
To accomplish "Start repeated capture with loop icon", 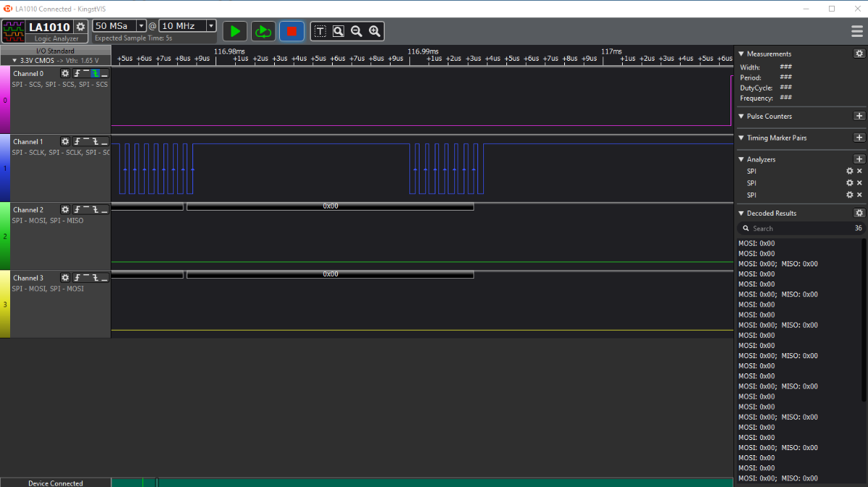I will [263, 31].
